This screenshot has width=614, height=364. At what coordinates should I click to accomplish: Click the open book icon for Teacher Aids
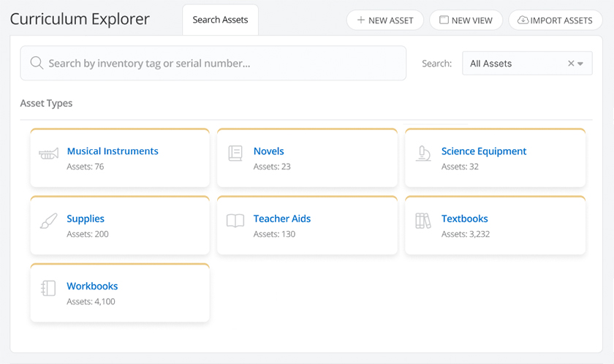tap(235, 221)
